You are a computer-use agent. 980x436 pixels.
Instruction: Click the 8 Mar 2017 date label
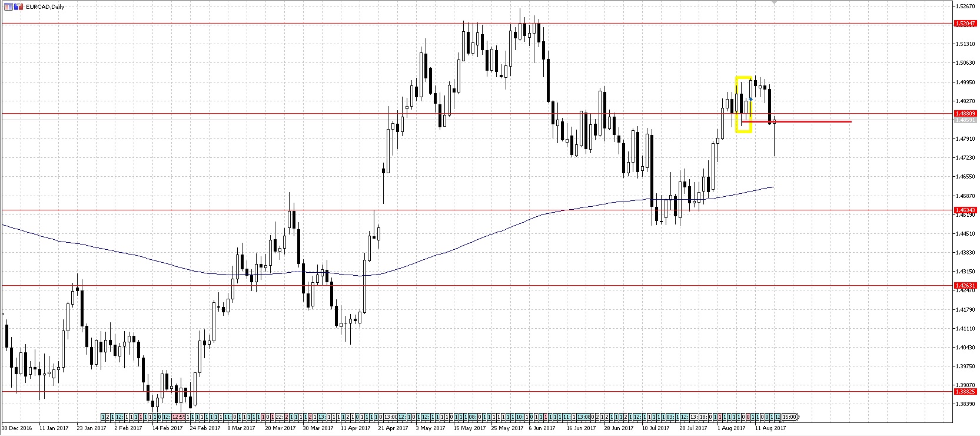click(x=242, y=428)
